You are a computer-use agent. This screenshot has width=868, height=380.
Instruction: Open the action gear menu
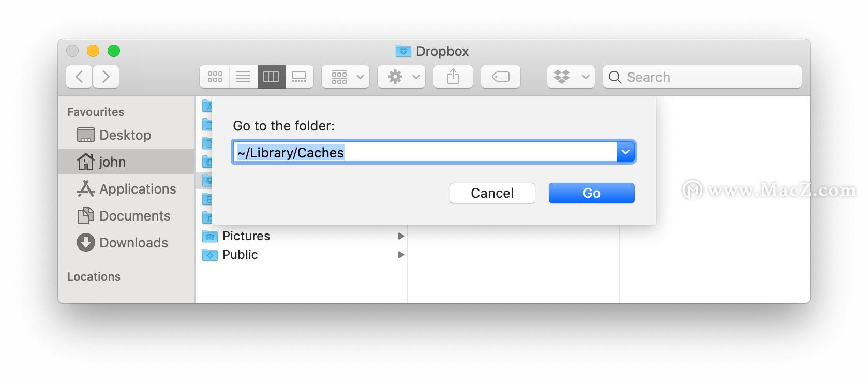[401, 77]
